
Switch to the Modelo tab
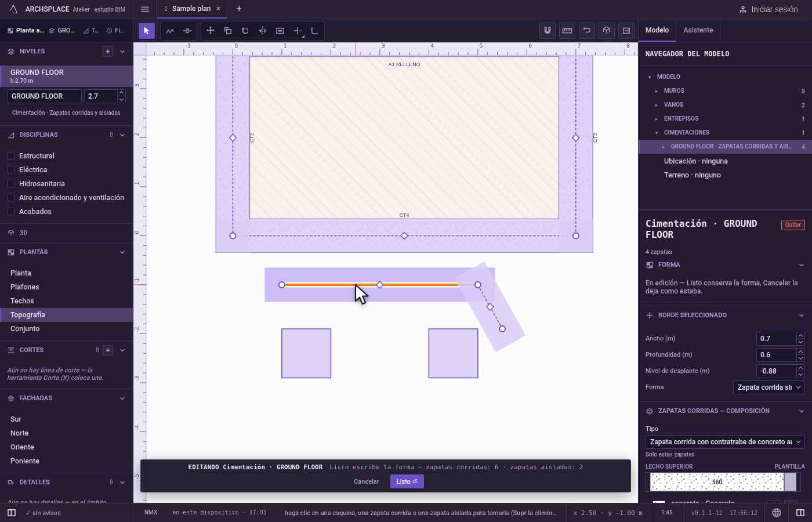point(657,30)
